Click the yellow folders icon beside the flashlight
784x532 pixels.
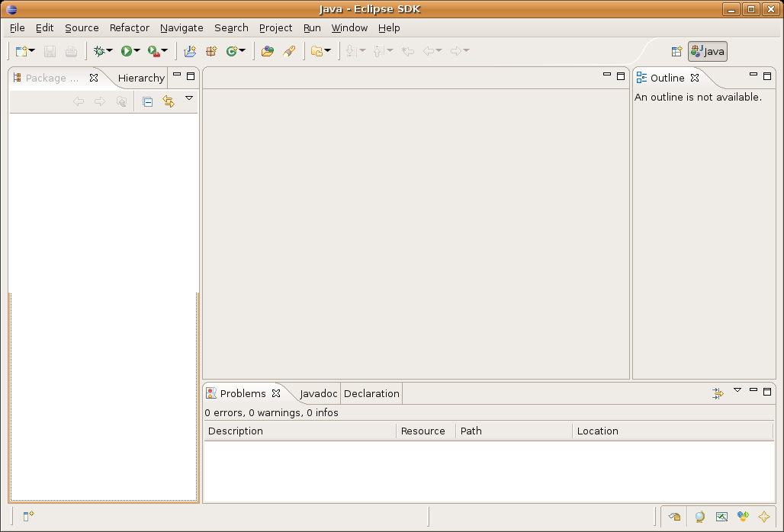[316, 51]
